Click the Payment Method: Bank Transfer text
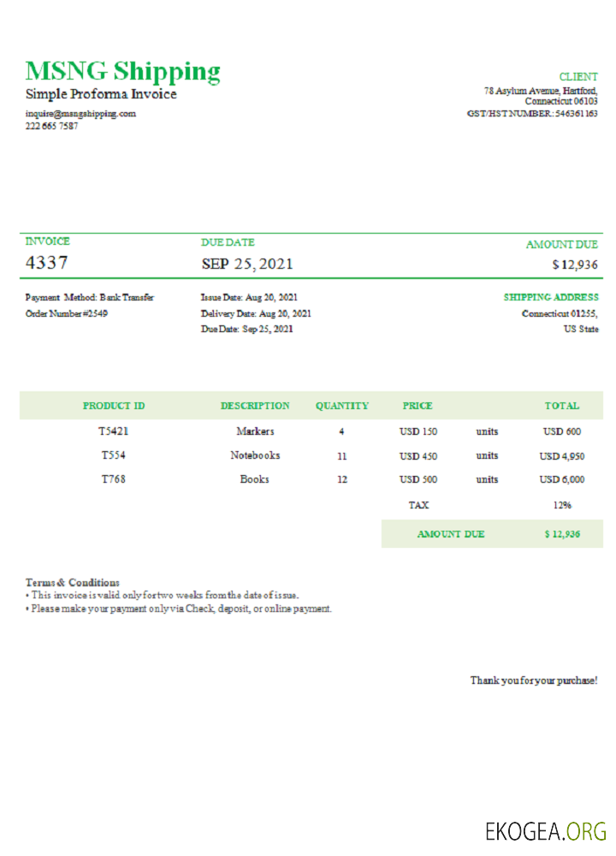 tap(90, 298)
